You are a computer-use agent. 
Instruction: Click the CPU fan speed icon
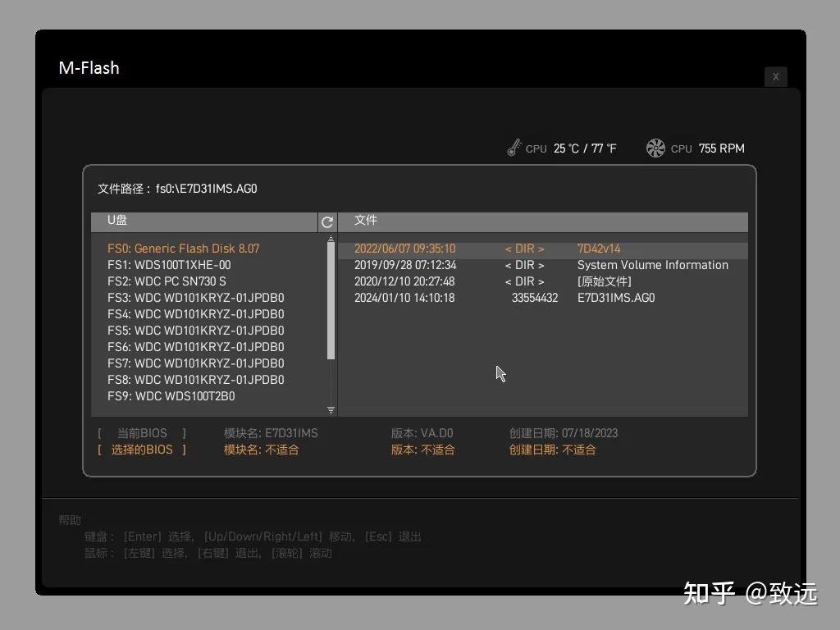655,148
